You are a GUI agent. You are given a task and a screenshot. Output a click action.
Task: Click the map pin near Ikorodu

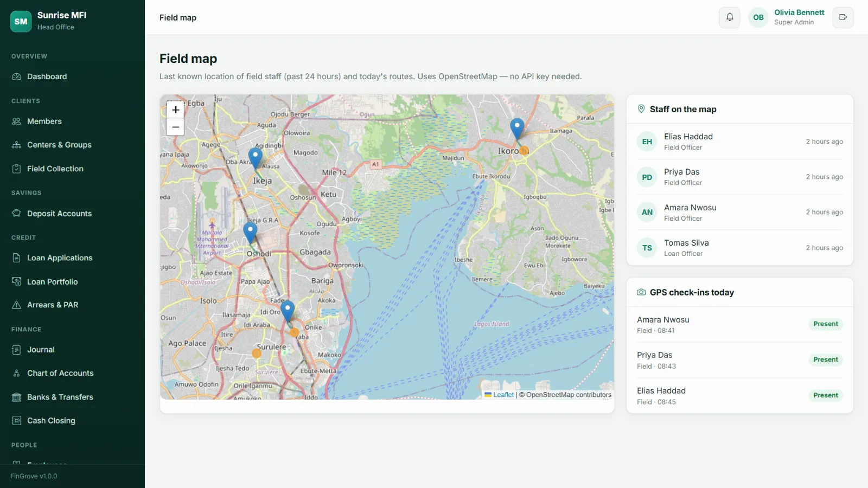[517, 129]
